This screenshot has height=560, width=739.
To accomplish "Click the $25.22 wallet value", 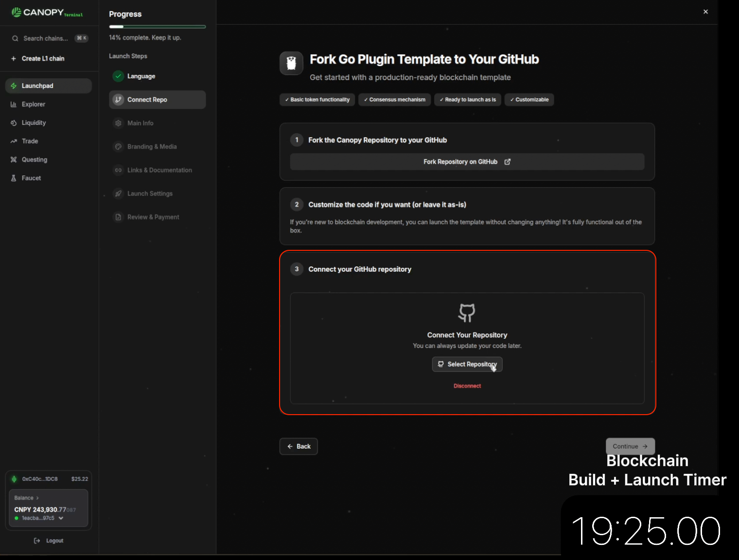I will coord(80,479).
